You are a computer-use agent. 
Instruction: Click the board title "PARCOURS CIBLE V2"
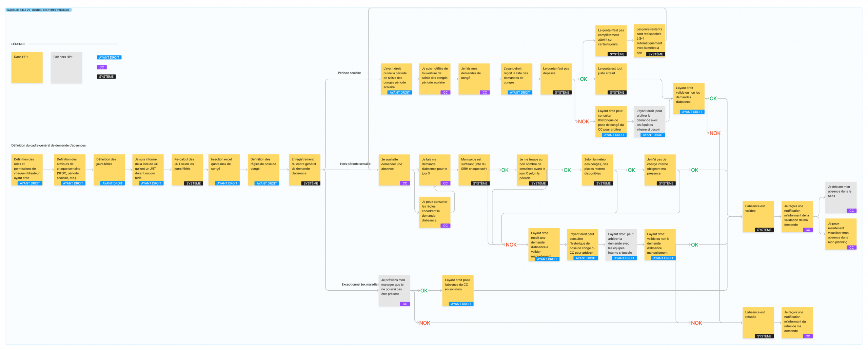[x=37, y=10]
